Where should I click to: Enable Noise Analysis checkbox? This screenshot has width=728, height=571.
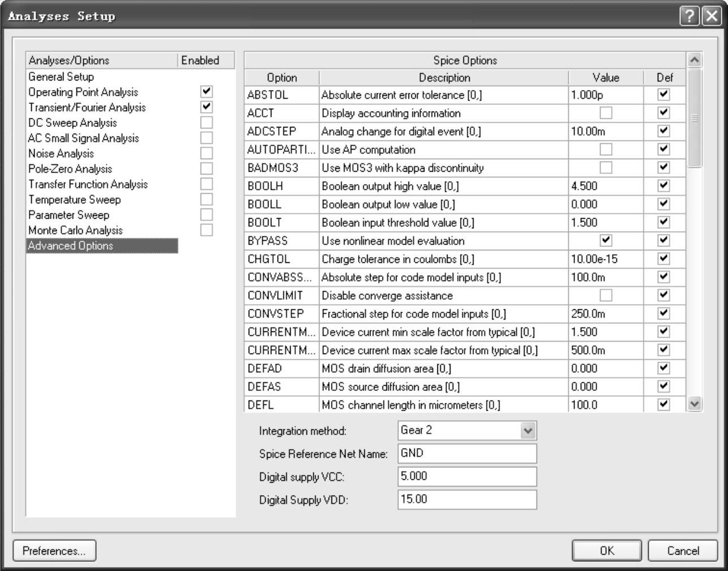tap(207, 153)
